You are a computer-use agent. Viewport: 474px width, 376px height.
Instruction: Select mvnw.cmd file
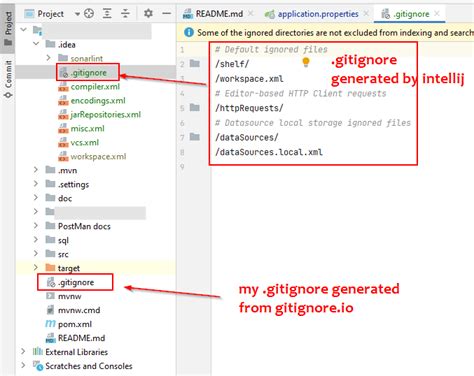(x=79, y=310)
